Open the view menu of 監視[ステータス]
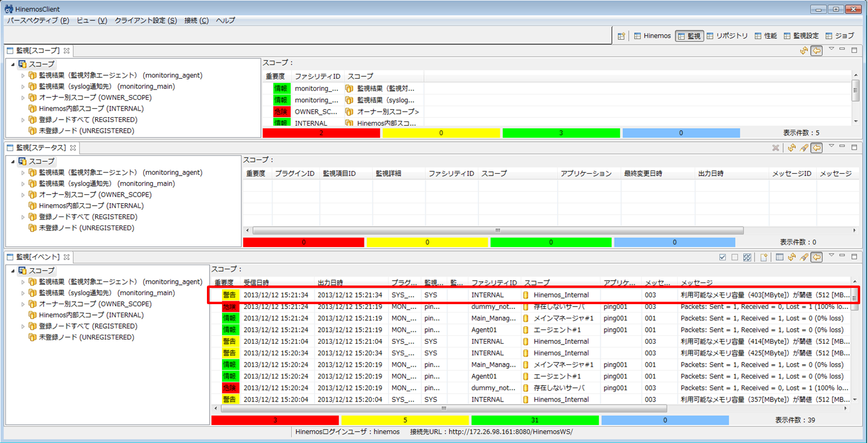868x443 pixels. click(x=832, y=147)
